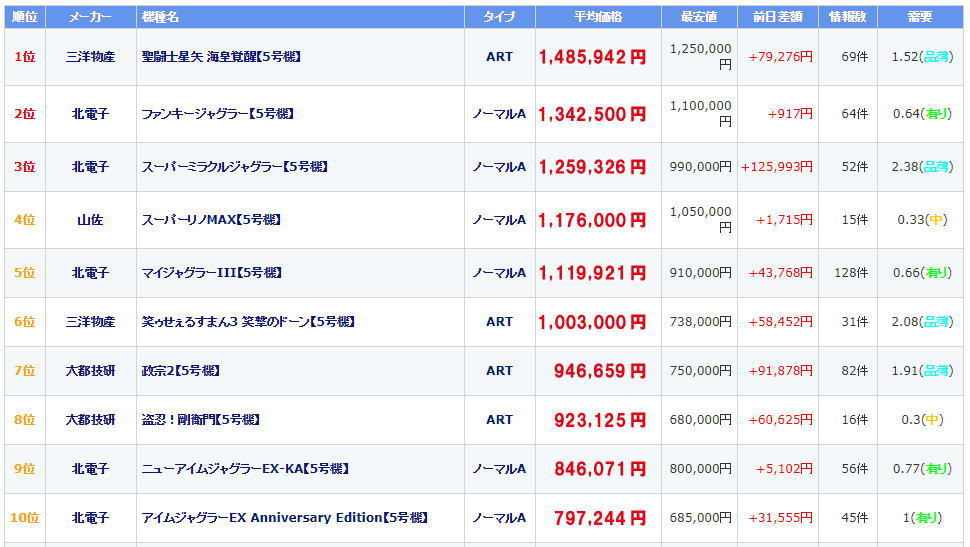
Task: Click average price 1,342,500円
Action: click(592, 114)
